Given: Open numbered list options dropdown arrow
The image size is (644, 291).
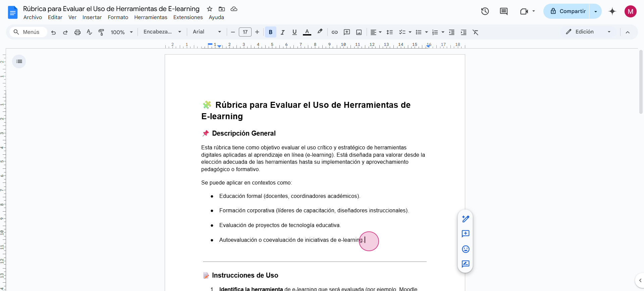Looking at the screenshot, I should (443, 32).
